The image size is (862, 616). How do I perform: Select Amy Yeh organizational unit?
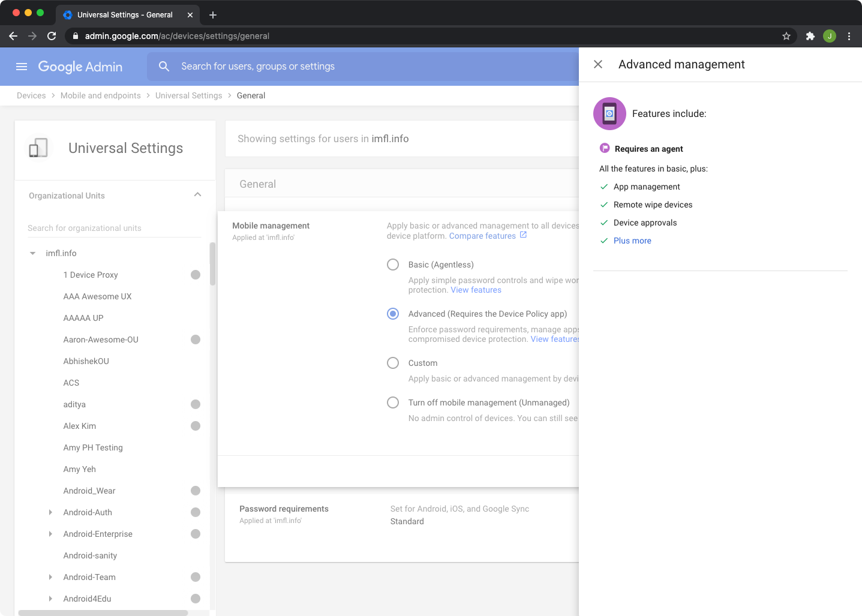coord(80,469)
